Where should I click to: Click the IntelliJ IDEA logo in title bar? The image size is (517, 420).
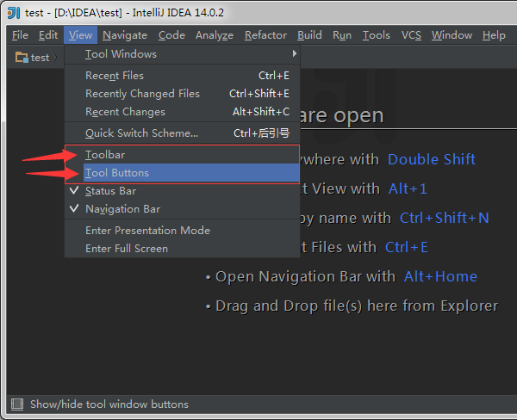[x=14, y=13]
